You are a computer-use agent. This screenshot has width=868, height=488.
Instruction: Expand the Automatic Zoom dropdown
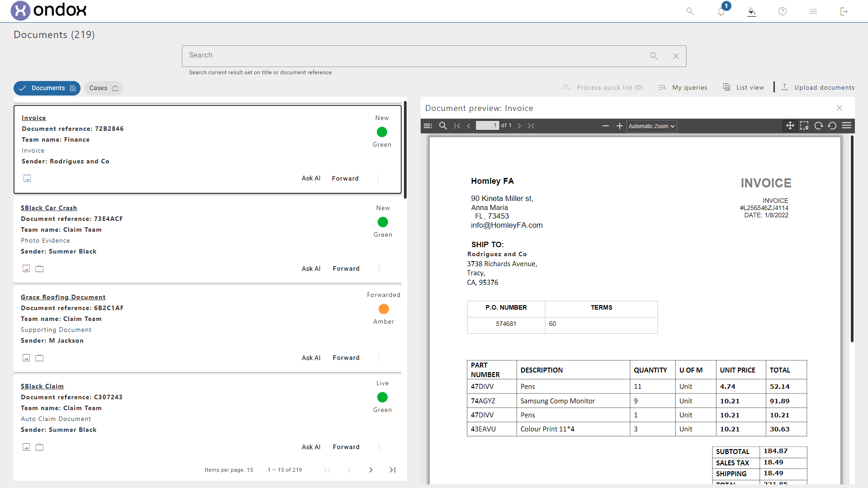(x=651, y=126)
